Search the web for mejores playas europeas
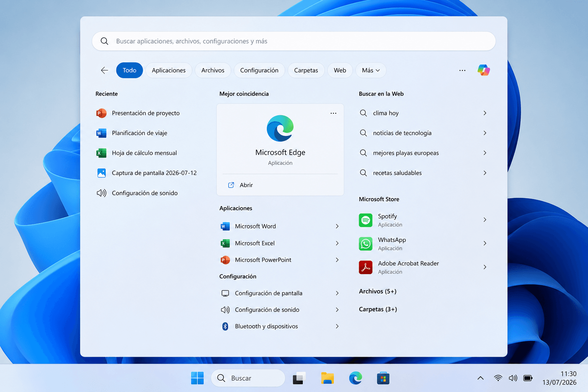The width and height of the screenshot is (588, 392). click(x=423, y=153)
